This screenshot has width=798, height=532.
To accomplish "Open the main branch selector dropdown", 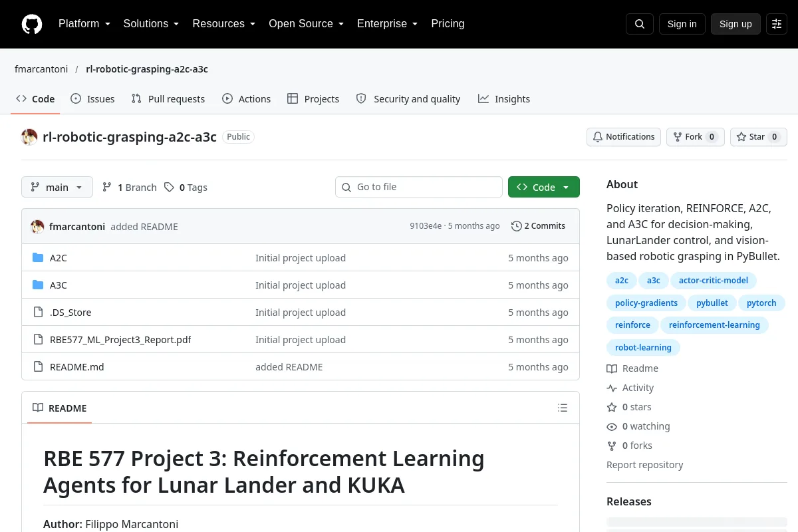I will point(57,188).
